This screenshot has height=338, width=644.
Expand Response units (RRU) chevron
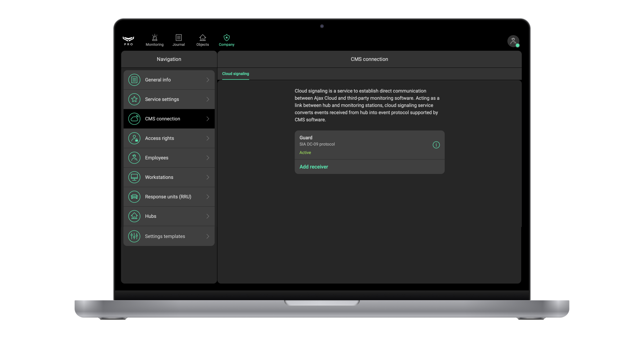[208, 197]
